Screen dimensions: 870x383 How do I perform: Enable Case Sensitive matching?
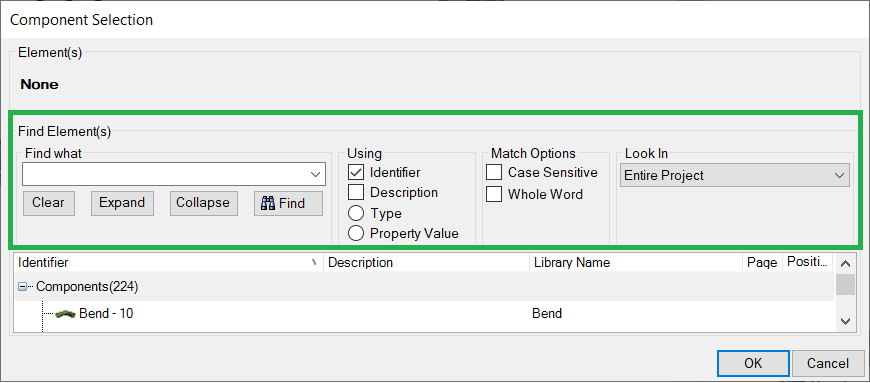pos(494,173)
